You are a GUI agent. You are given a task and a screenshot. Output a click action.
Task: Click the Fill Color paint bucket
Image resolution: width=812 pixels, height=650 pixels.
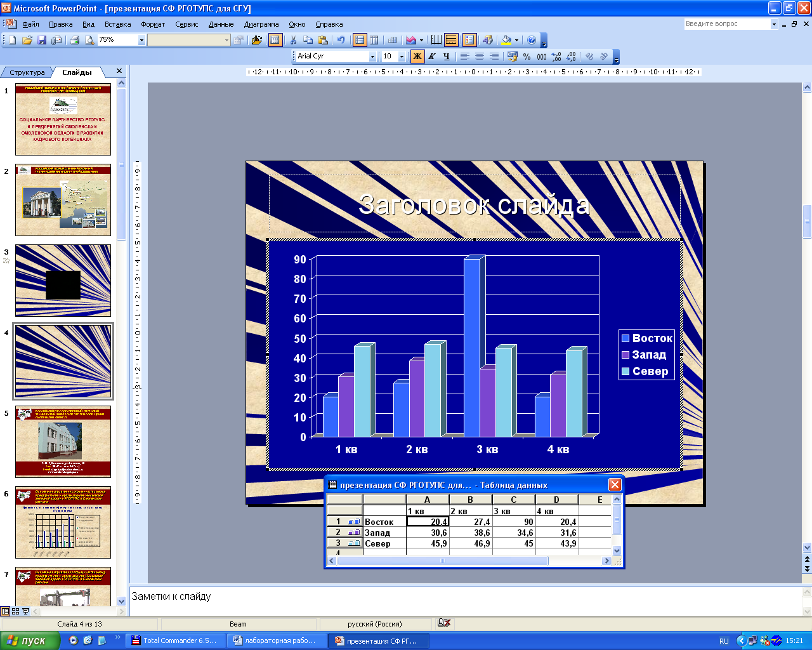pyautogui.click(x=506, y=40)
